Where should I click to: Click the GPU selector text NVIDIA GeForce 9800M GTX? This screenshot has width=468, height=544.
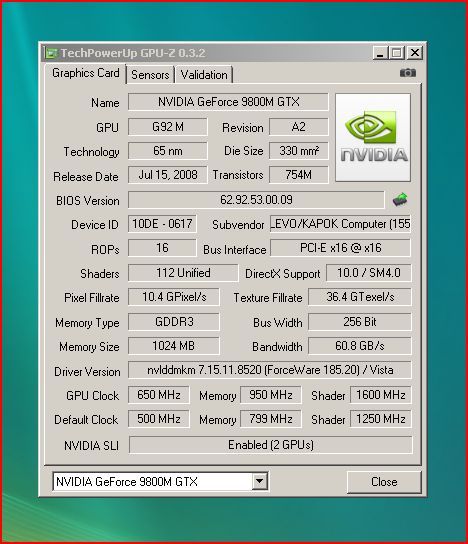pos(127,482)
